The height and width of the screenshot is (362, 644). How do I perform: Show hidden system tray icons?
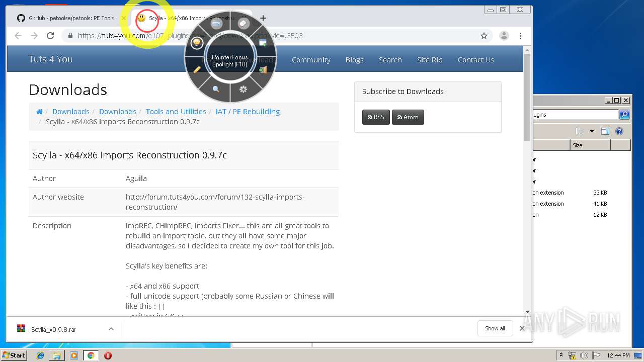561,355
